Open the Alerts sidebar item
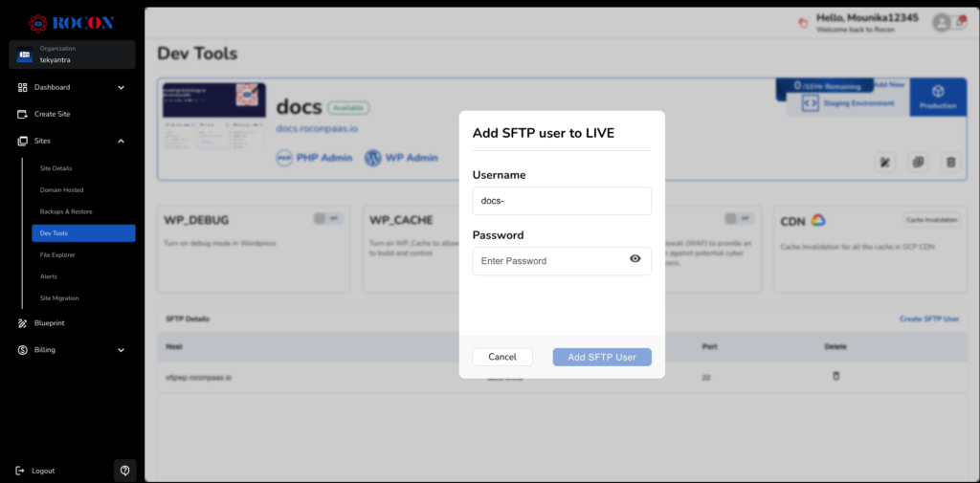Image resolution: width=980 pixels, height=483 pixels. [48, 276]
